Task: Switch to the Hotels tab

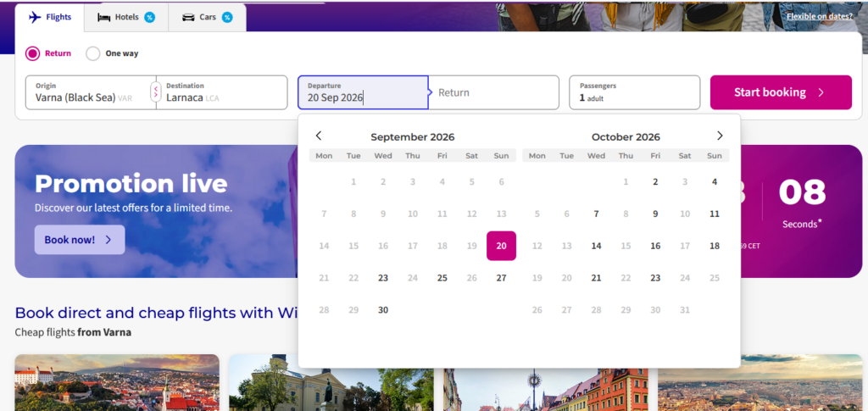Action: 125,17
